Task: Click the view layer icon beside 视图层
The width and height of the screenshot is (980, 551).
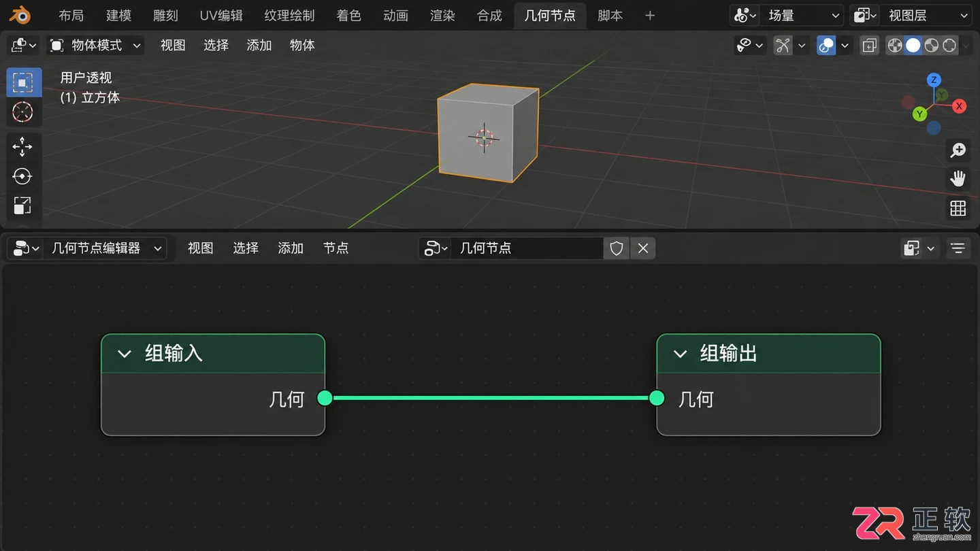Action: click(866, 15)
